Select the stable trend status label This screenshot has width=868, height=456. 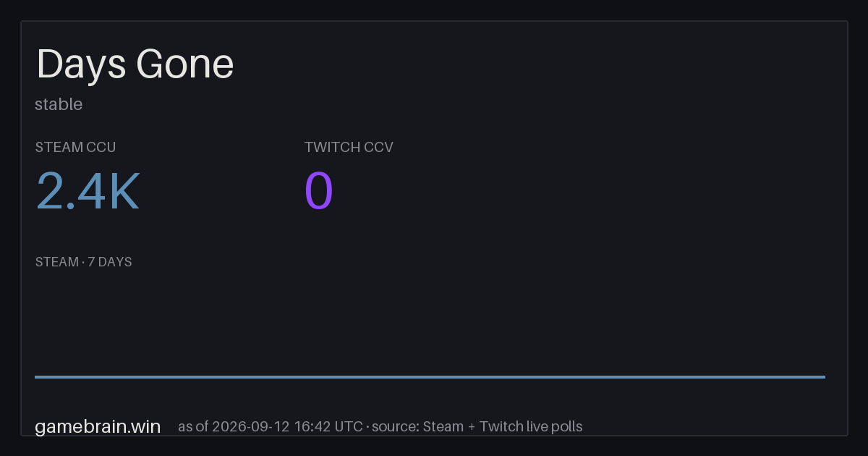pyautogui.click(x=59, y=104)
